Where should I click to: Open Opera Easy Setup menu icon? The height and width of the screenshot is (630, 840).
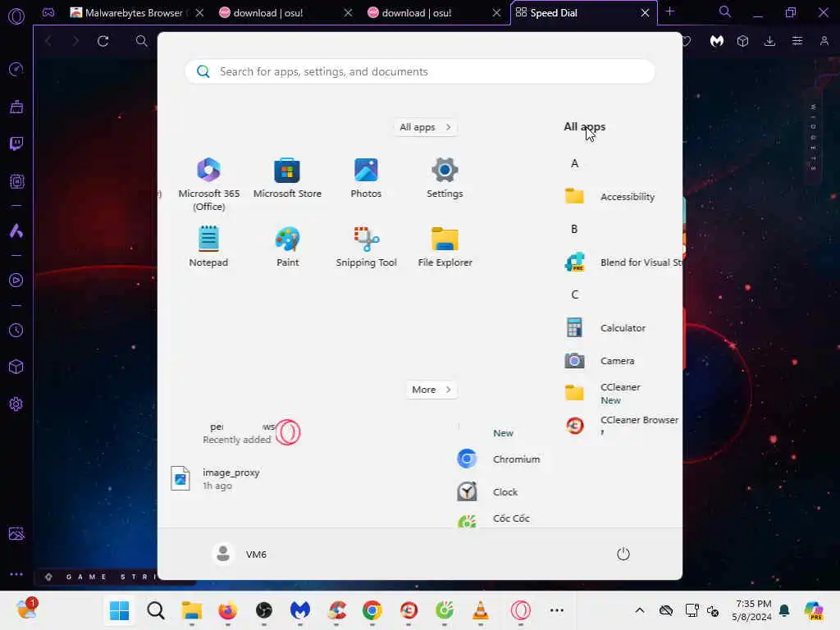[x=797, y=41]
